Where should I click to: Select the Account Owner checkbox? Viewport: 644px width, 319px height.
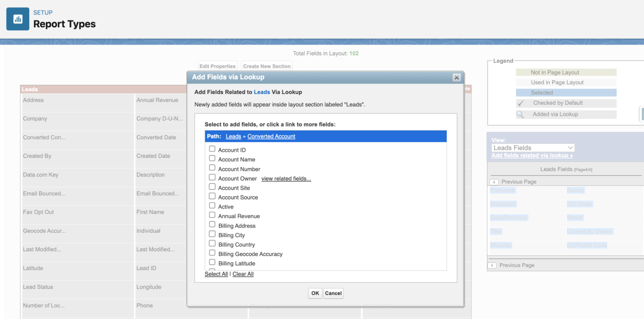212,177
